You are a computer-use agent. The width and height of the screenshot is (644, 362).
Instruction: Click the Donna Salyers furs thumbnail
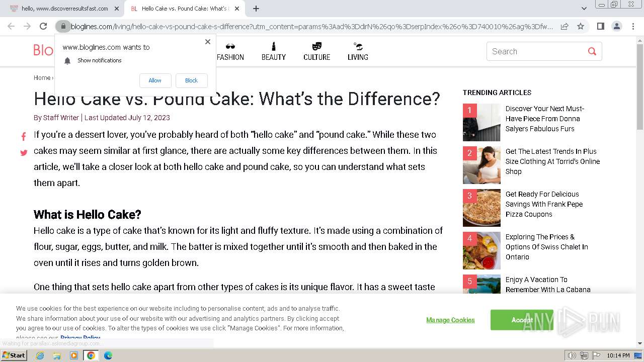(x=481, y=122)
